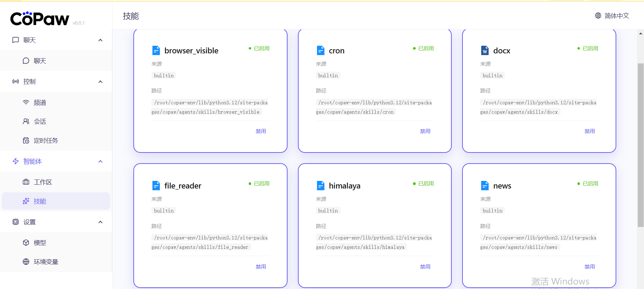
Task: Click the cron file icon
Action: click(x=321, y=51)
